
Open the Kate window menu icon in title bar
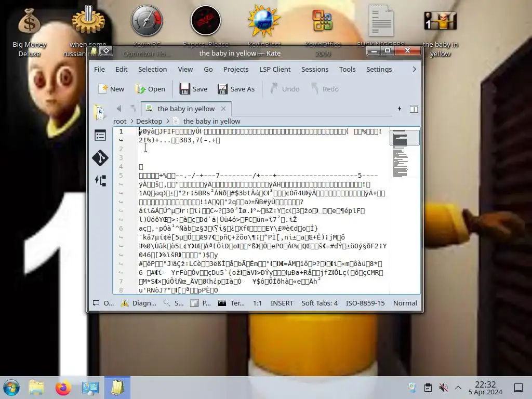coord(94,51)
